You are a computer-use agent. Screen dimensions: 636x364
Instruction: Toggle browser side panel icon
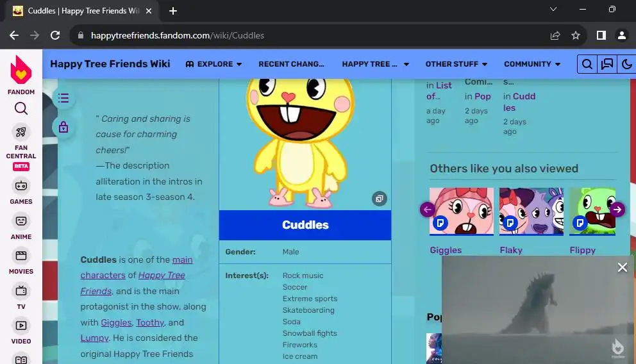601,36
